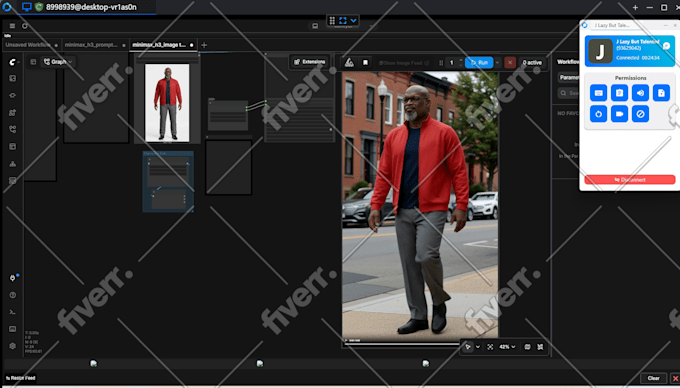Click the red cancel X beside Run
Screen dimensions: 680x388
510,62
